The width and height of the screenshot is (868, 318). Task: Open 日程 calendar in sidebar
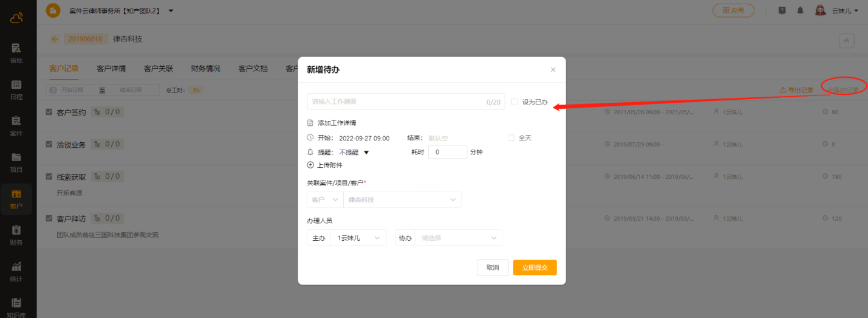pyautogui.click(x=16, y=89)
